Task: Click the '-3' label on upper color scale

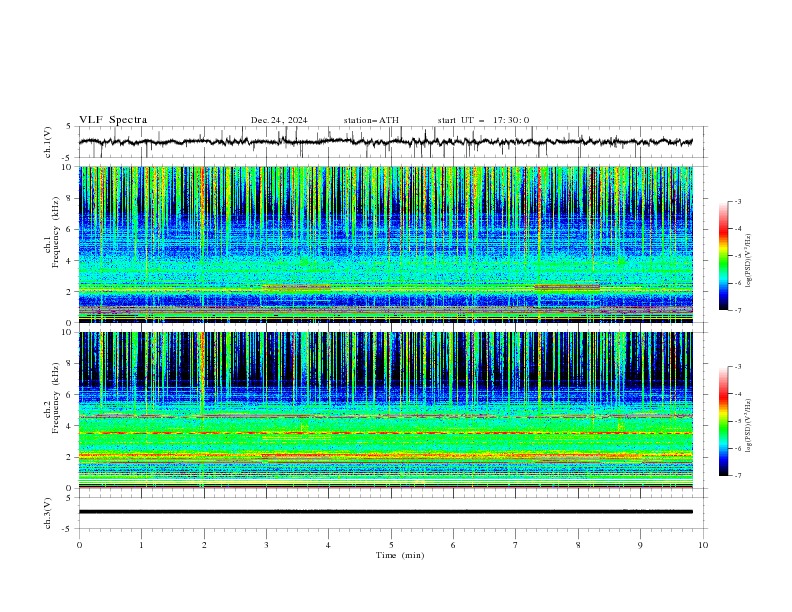Action: (737, 201)
